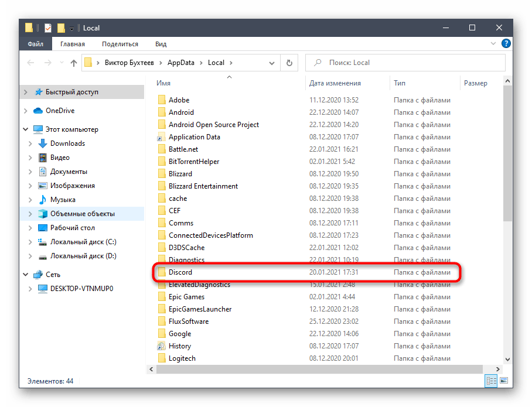Open the Файл menu tab

click(x=35, y=44)
